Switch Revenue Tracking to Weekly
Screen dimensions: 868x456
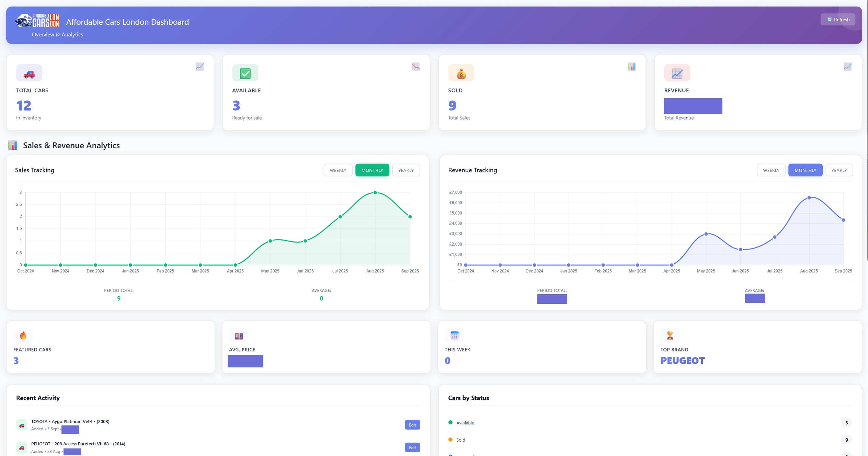[771, 170]
